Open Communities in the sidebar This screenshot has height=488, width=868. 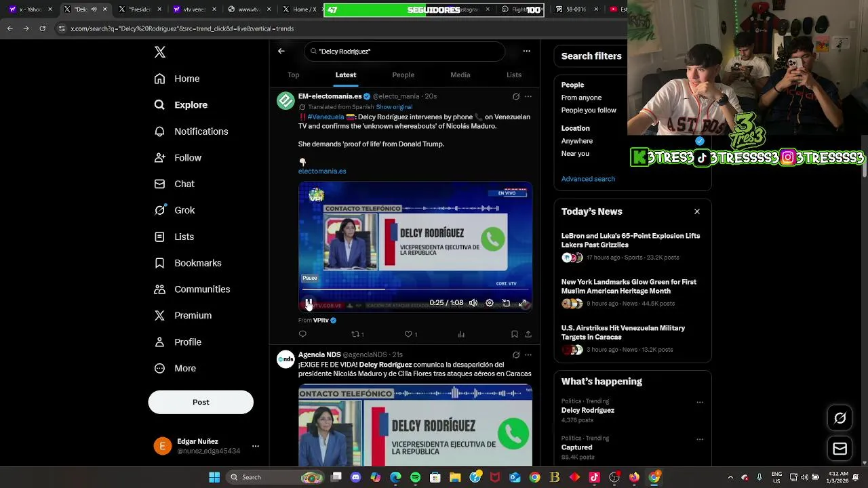click(192, 289)
